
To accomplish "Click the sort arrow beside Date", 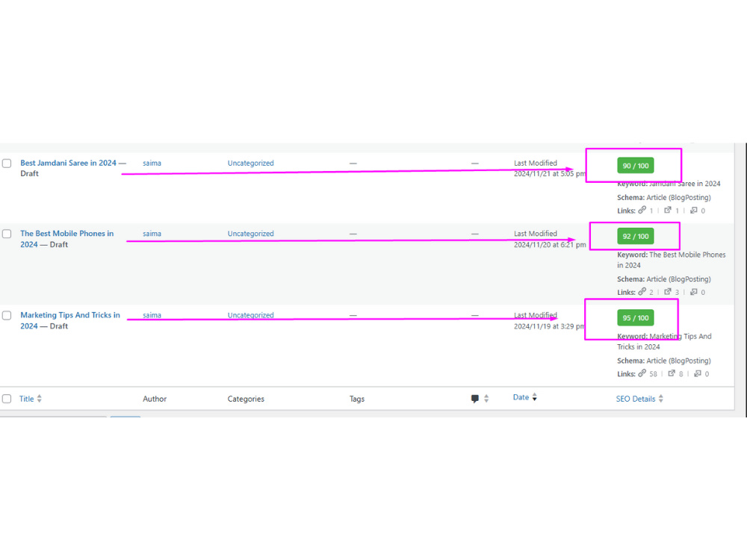I will coord(535,397).
